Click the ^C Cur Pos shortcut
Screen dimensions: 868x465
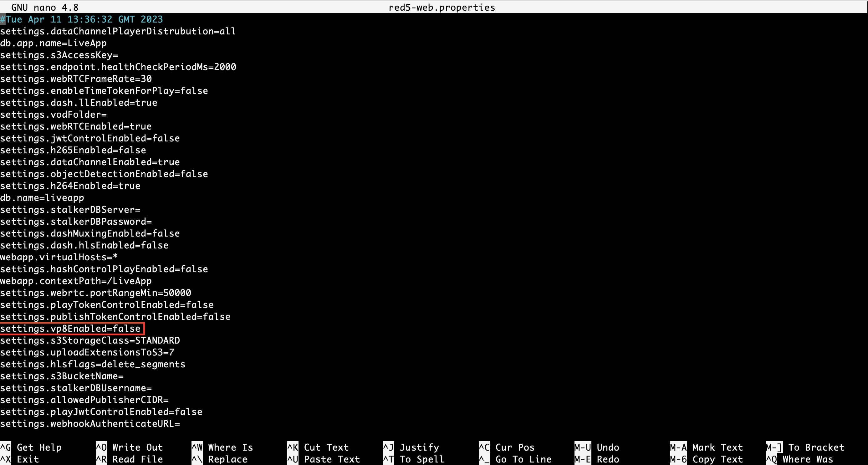(507, 447)
